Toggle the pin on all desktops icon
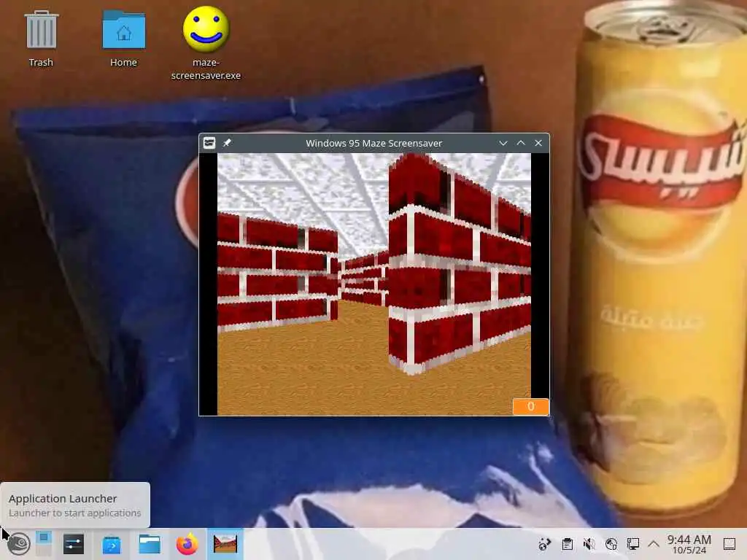This screenshot has height=560, width=747. point(228,143)
